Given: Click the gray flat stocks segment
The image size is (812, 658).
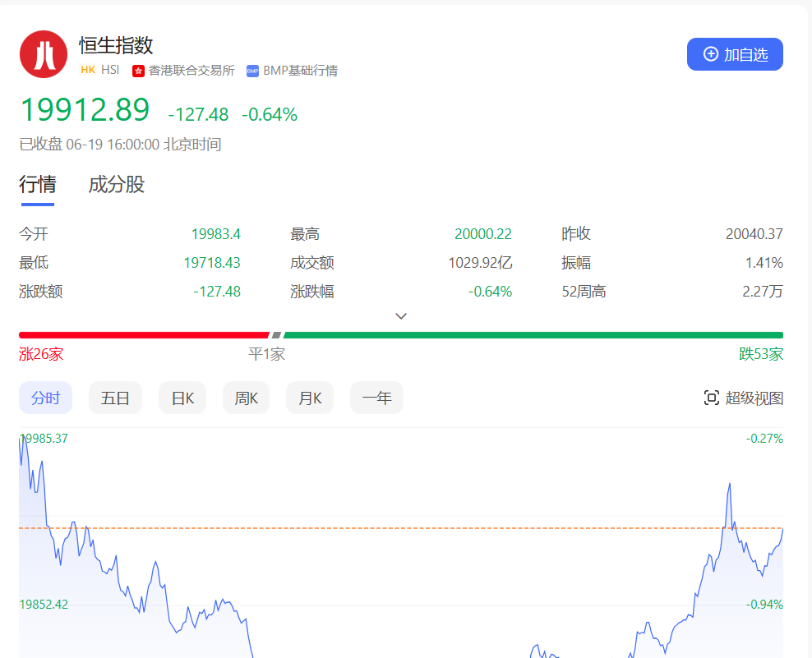Looking at the screenshot, I should click(x=276, y=335).
